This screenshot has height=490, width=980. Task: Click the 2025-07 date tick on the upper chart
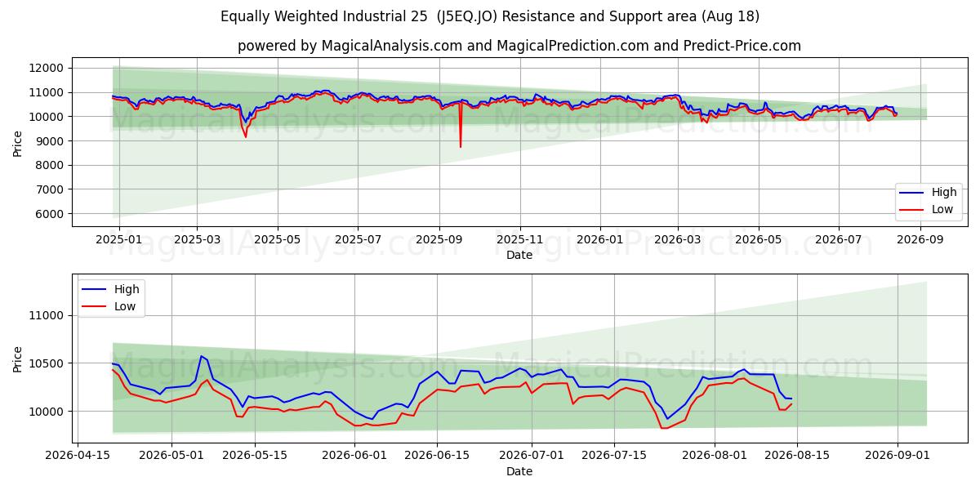point(358,240)
